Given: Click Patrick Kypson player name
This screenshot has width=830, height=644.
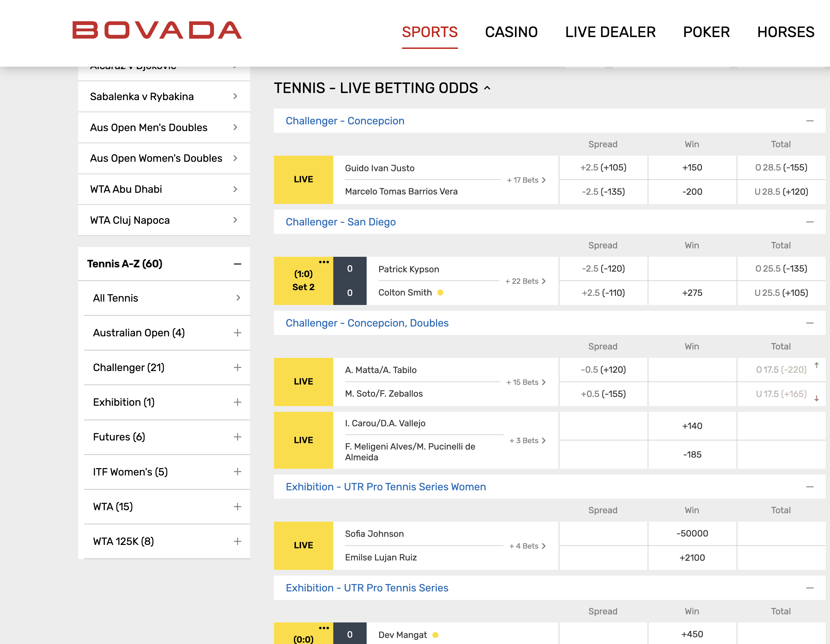Looking at the screenshot, I should click(408, 269).
